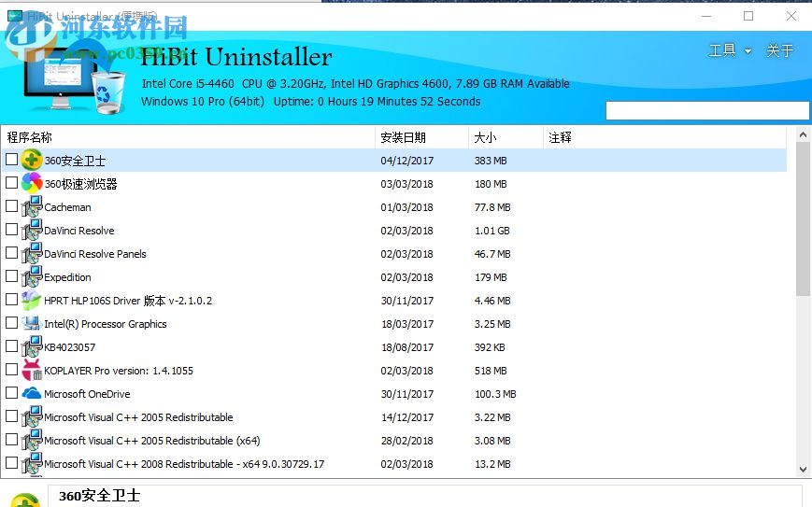Image resolution: width=812 pixels, height=507 pixels.
Task: Click the Visual C++ 2008 x64 icon
Action: pos(32,463)
